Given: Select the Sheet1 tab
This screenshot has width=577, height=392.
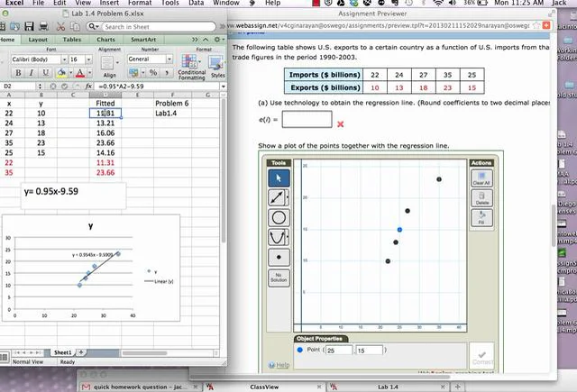Looking at the screenshot, I should 62,352.
